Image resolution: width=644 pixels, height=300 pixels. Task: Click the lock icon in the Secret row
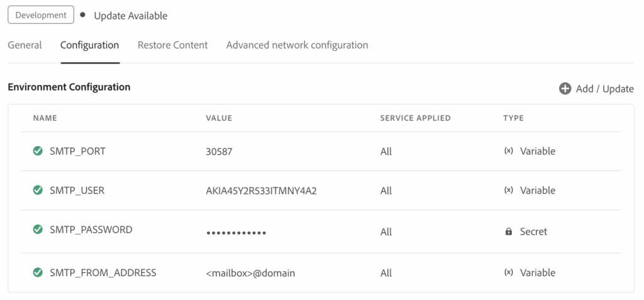point(508,231)
